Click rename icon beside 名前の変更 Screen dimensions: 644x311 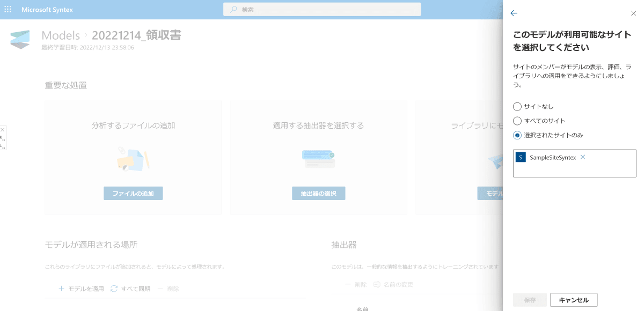tap(377, 284)
